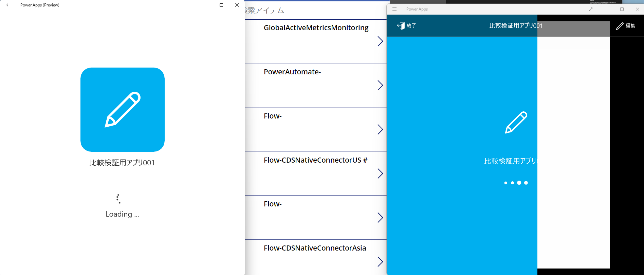Screen dimensions: 644x275
Task: Minimize the right Power Apps window
Action: point(606,9)
